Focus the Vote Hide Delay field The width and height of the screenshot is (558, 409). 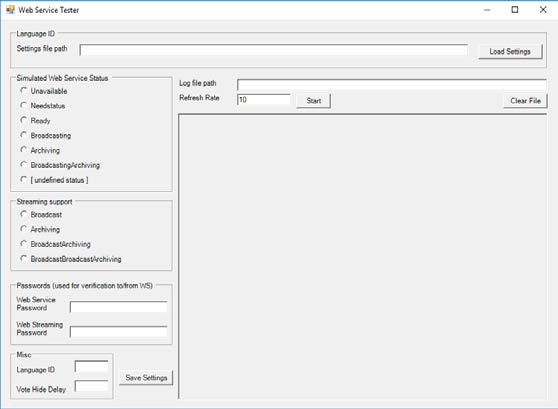[x=91, y=386]
